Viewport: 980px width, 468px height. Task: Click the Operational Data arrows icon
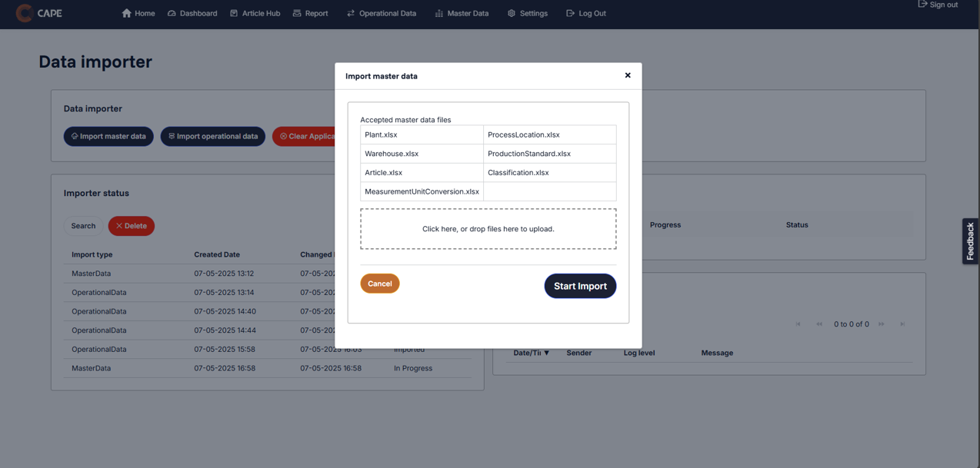click(350, 13)
